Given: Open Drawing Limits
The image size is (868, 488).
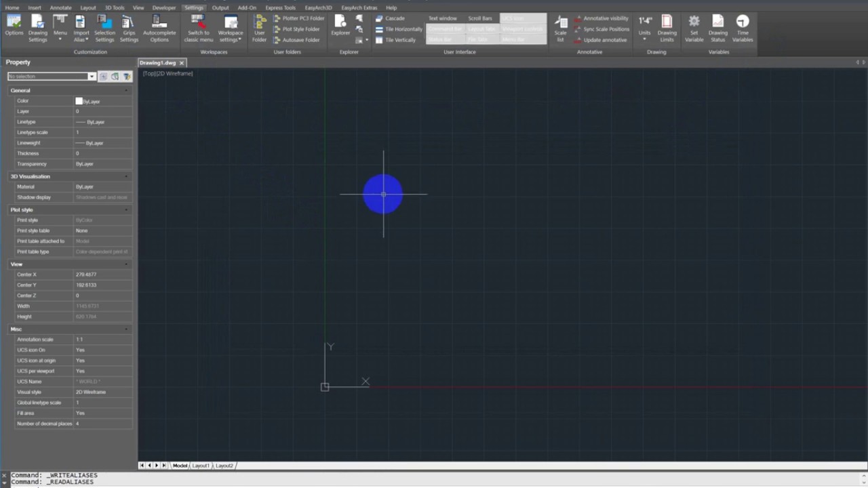Looking at the screenshot, I should pos(667,28).
